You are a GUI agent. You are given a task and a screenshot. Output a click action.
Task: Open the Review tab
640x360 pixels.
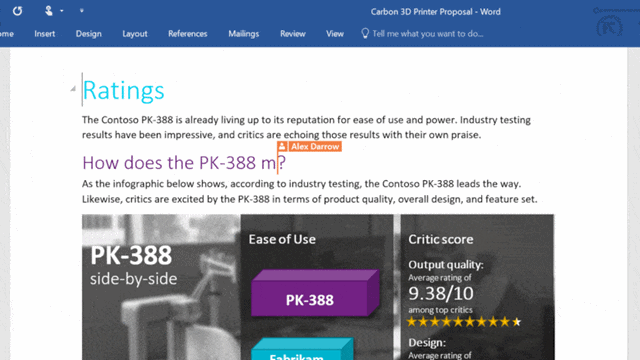pyautogui.click(x=293, y=34)
